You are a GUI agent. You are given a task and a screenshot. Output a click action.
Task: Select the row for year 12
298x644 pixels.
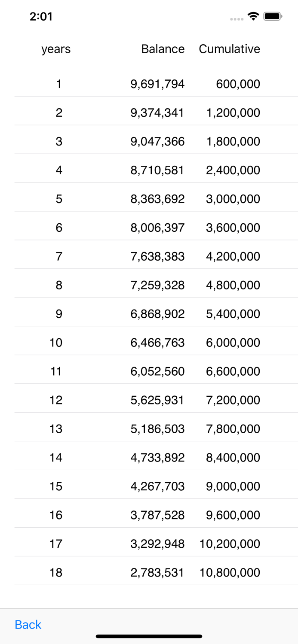(149, 400)
